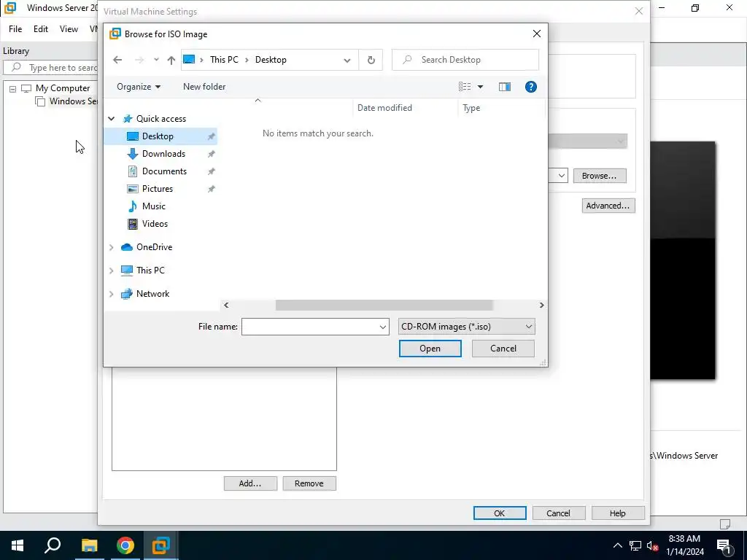The width and height of the screenshot is (747, 560).
Task: Open the network tray icon
Action: pyautogui.click(x=635, y=545)
